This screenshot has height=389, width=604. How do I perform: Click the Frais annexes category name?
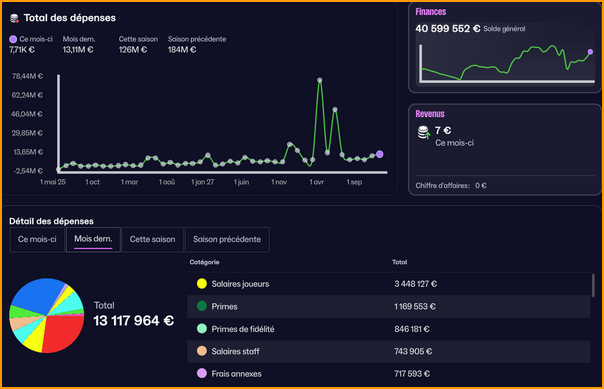(237, 374)
